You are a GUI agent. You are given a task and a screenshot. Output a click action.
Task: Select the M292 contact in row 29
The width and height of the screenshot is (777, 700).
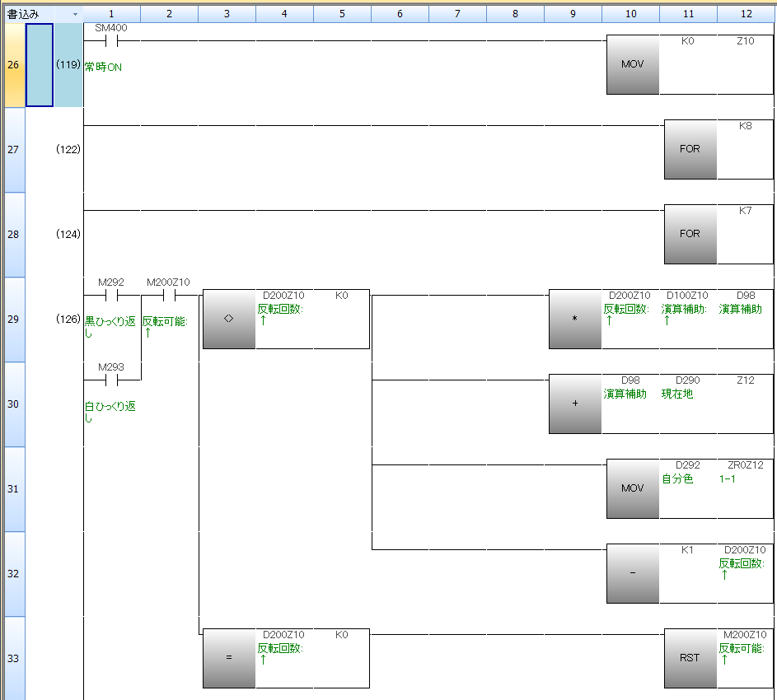click(x=111, y=296)
